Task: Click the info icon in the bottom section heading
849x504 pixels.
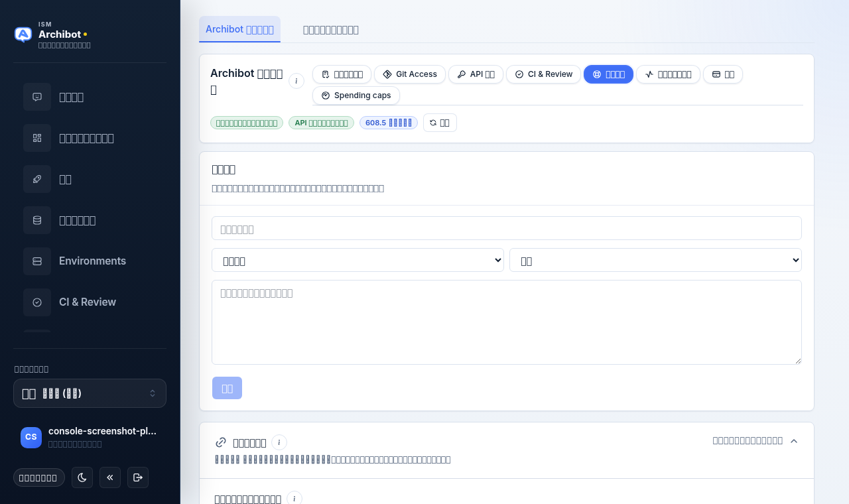Action: 294,499
